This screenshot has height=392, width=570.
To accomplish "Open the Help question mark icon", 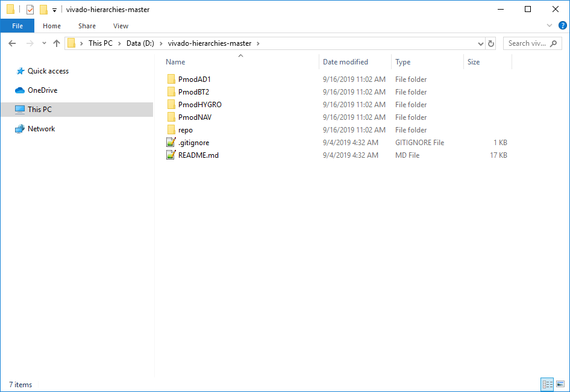I will [562, 25].
